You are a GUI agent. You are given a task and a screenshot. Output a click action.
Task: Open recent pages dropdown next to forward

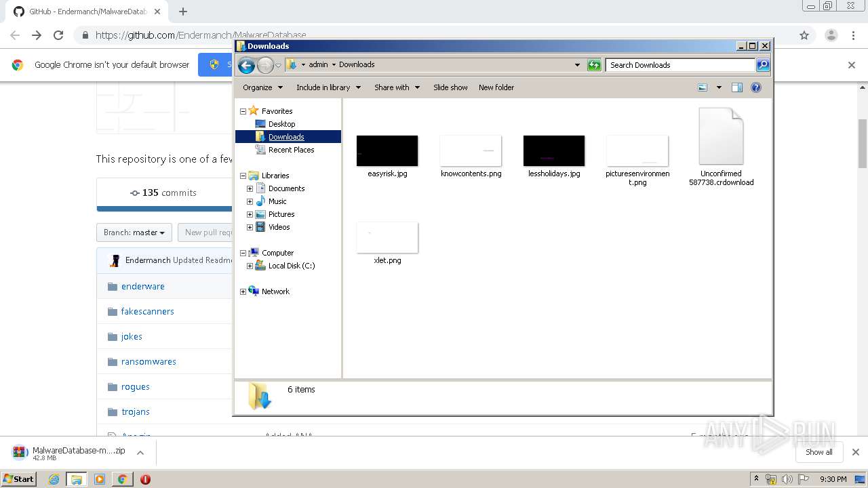(x=278, y=66)
